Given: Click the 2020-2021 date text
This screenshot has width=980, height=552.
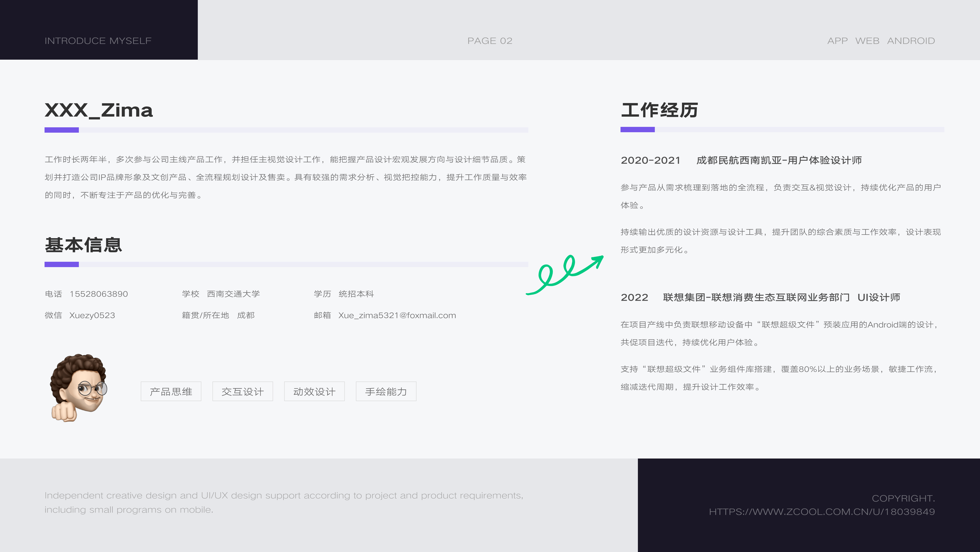Looking at the screenshot, I should (651, 160).
